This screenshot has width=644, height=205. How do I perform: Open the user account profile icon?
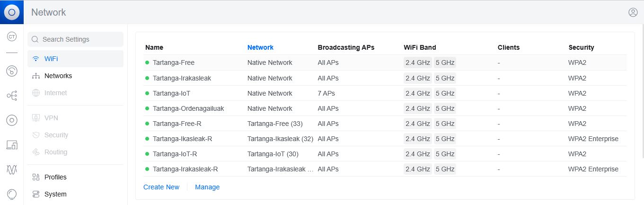[x=633, y=12]
